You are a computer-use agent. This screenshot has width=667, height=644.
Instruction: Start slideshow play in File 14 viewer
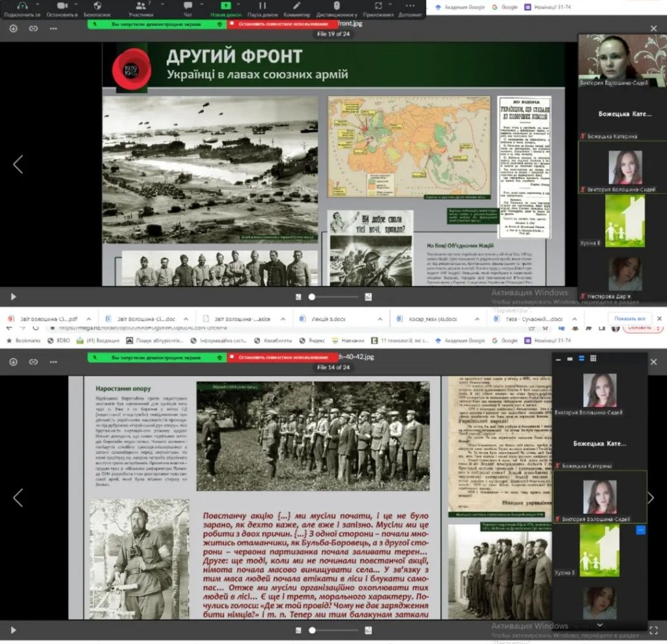[x=13, y=630]
